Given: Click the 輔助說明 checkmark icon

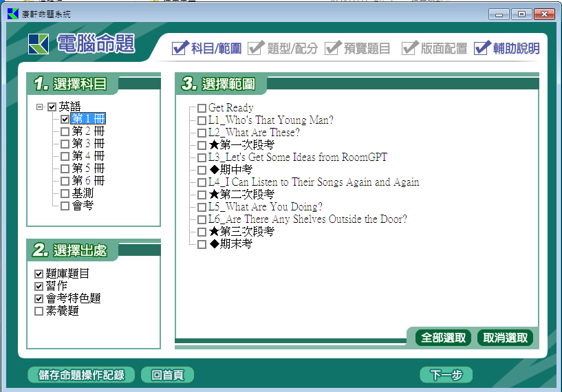Looking at the screenshot, I should click(482, 47).
